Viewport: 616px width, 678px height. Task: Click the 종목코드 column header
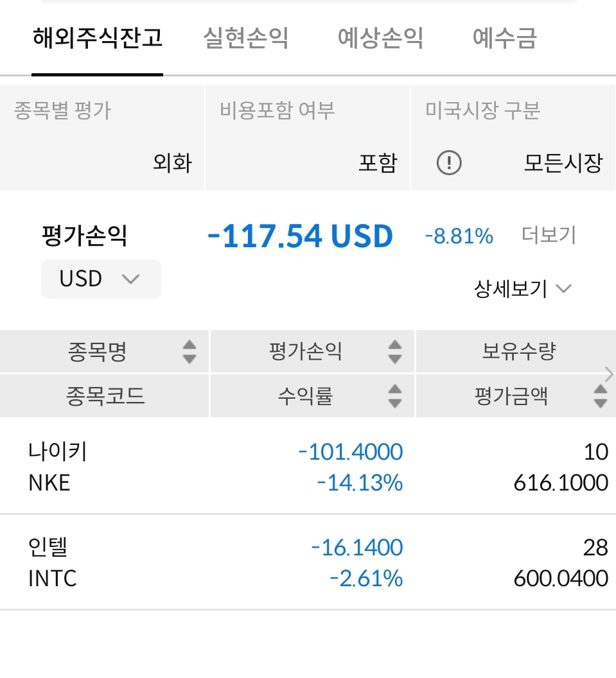coord(105,396)
